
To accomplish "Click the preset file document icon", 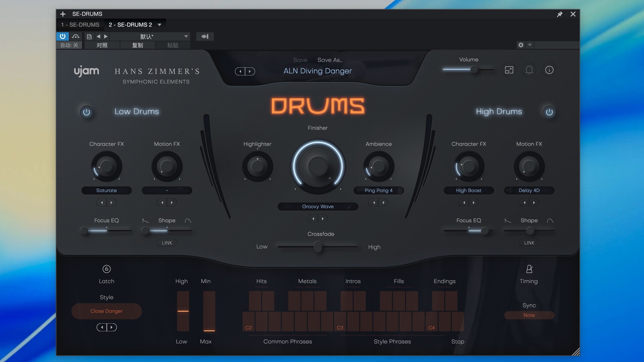I will click(x=89, y=36).
